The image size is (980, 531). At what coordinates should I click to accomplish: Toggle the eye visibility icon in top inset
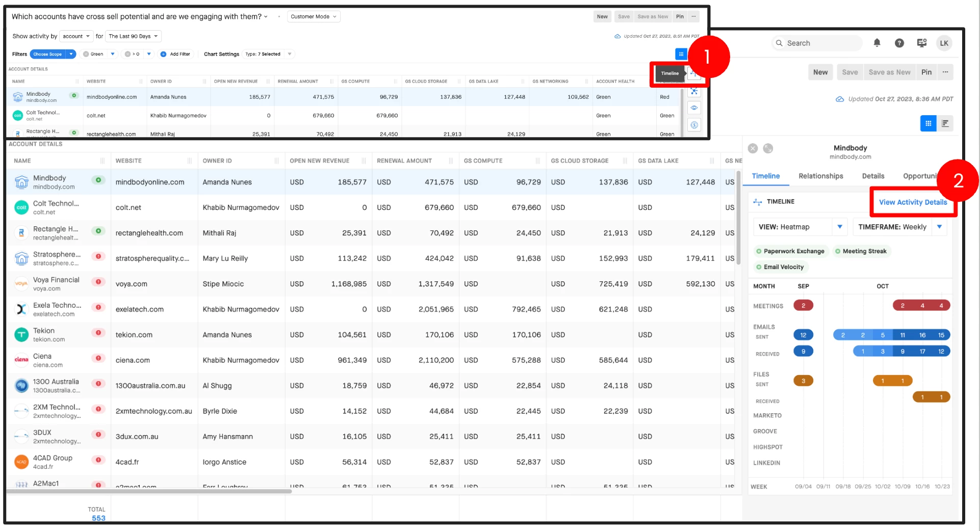694,108
